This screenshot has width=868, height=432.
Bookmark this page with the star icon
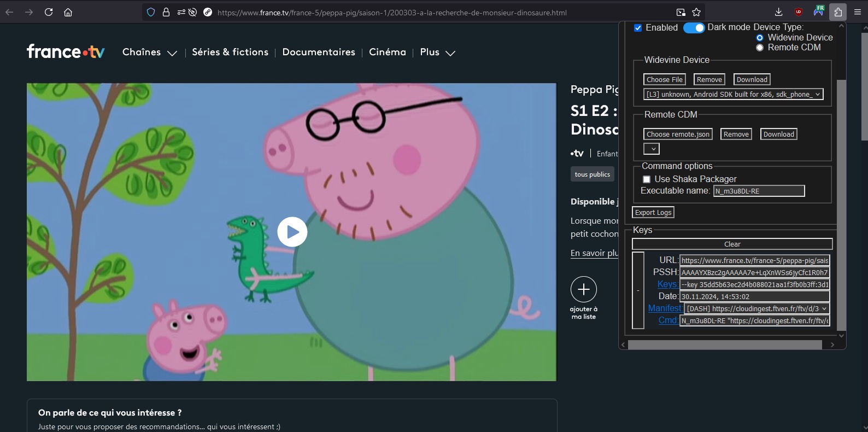[696, 12]
